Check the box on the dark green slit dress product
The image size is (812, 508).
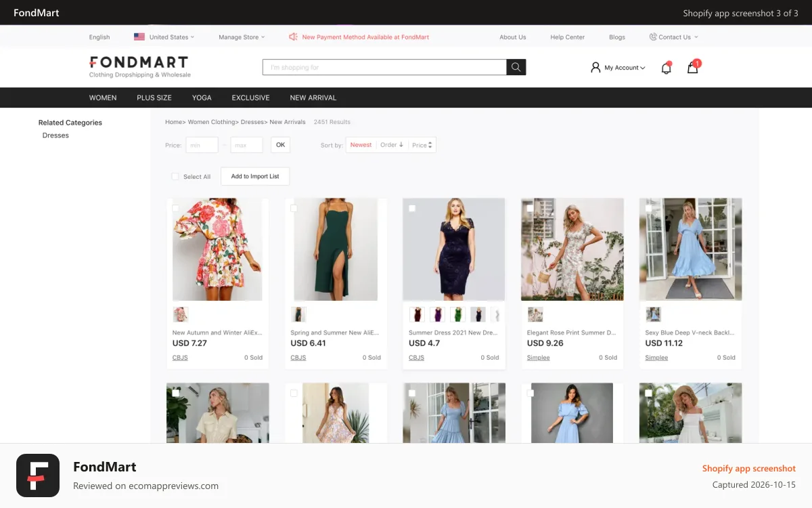pyautogui.click(x=294, y=208)
